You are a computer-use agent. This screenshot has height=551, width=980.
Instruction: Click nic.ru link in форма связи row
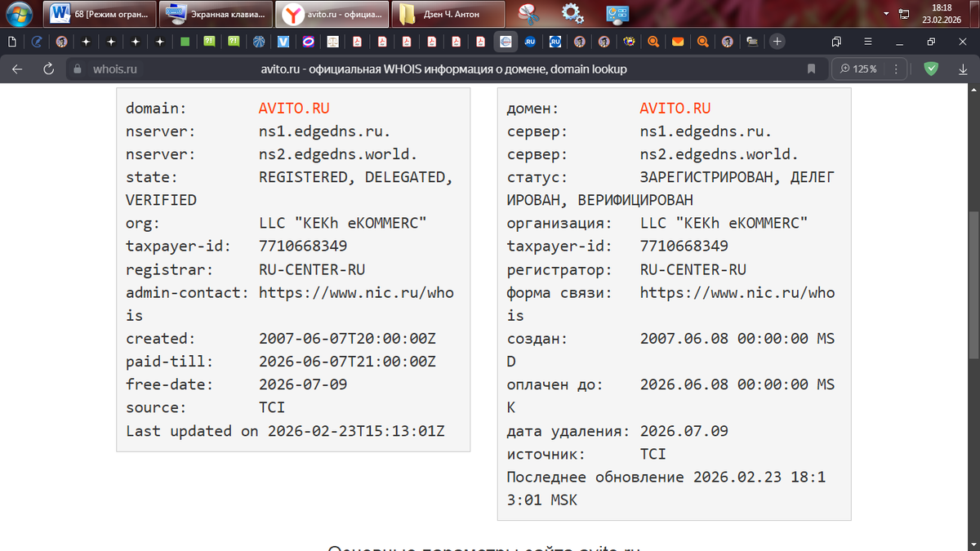pyautogui.click(x=737, y=292)
